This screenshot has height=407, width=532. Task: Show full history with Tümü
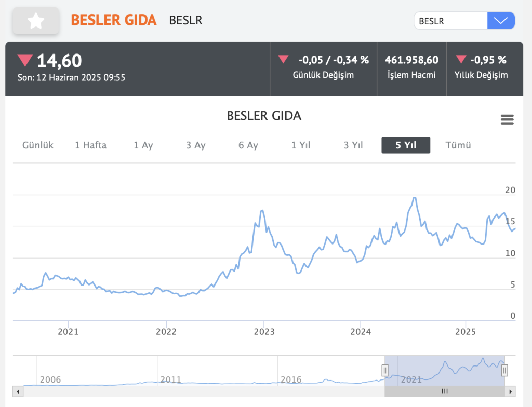[458, 145]
